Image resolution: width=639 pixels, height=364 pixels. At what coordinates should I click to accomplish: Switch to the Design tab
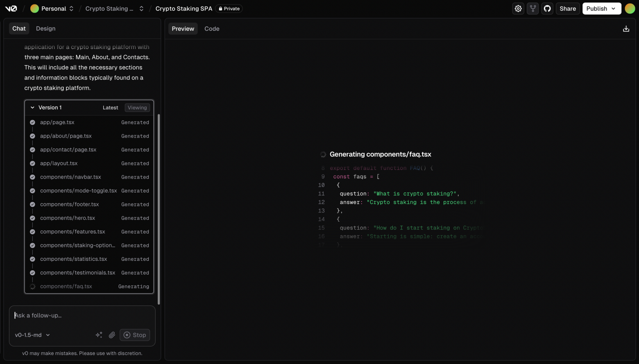pos(45,28)
